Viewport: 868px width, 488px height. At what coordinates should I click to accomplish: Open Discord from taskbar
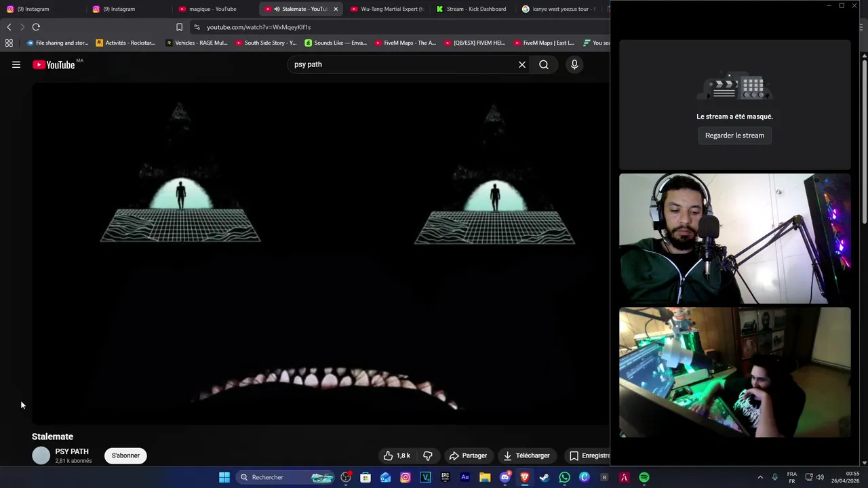505,477
